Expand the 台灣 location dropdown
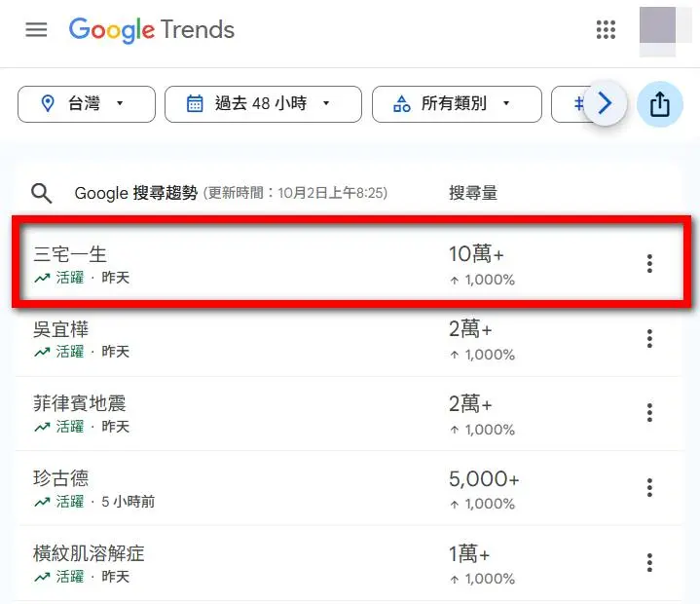Image resolution: width=700 pixels, height=604 pixels. [x=87, y=104]
